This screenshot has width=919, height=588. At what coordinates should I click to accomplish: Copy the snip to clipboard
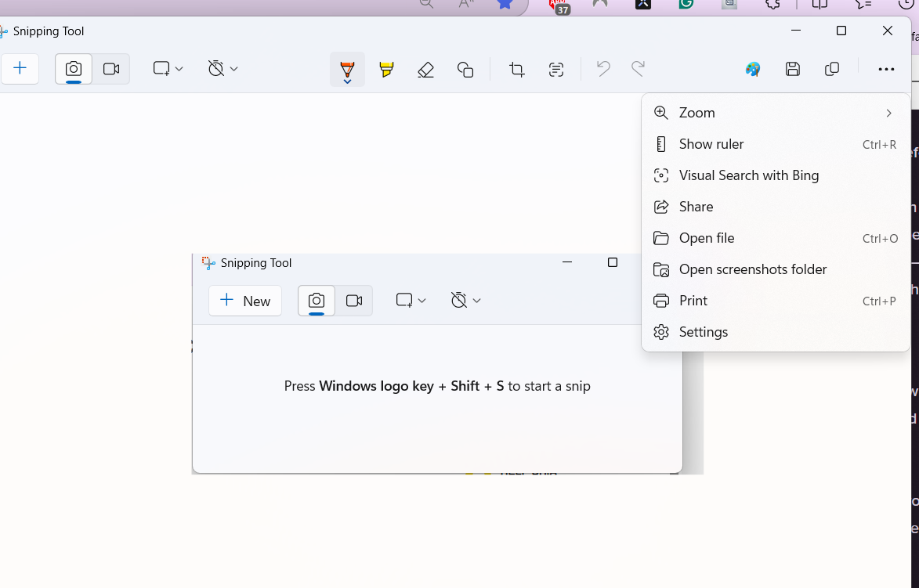832,69
